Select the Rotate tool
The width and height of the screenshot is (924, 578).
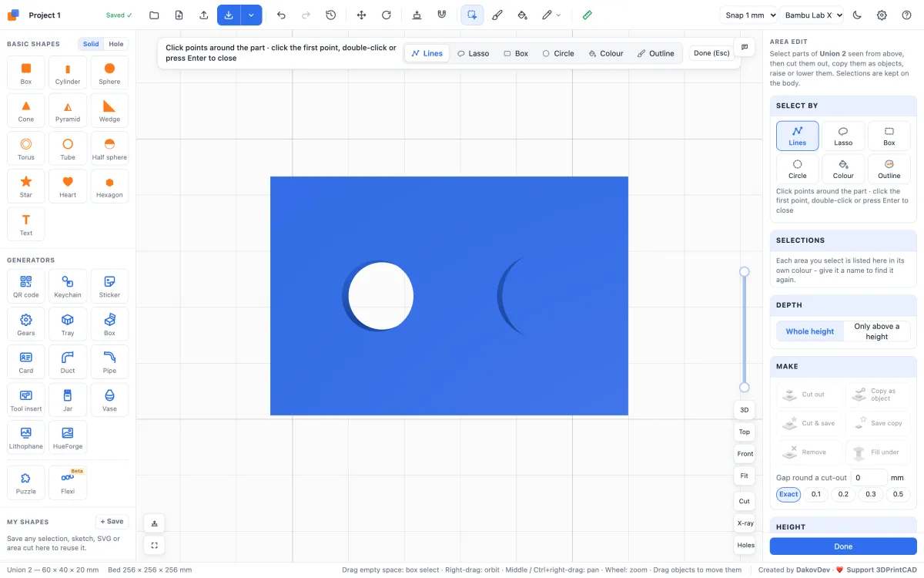tap(386, 15)
